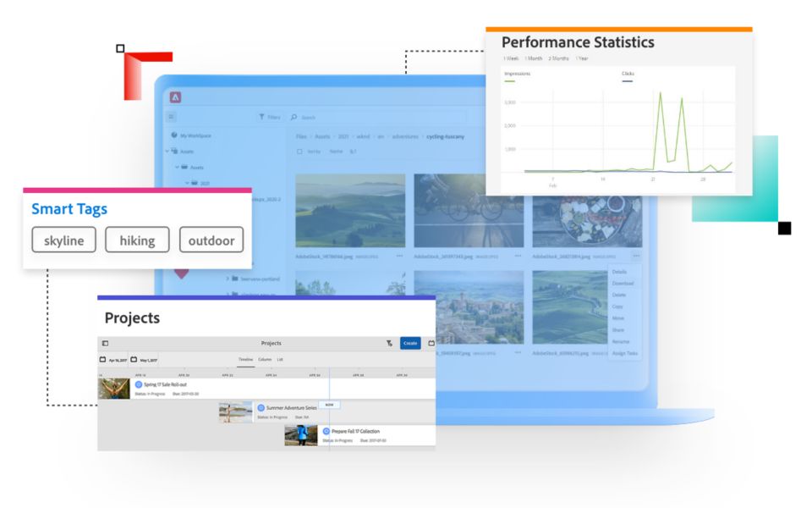
Task: Switch to the Column view tab in Projects
Action: [x=265, y=359]
